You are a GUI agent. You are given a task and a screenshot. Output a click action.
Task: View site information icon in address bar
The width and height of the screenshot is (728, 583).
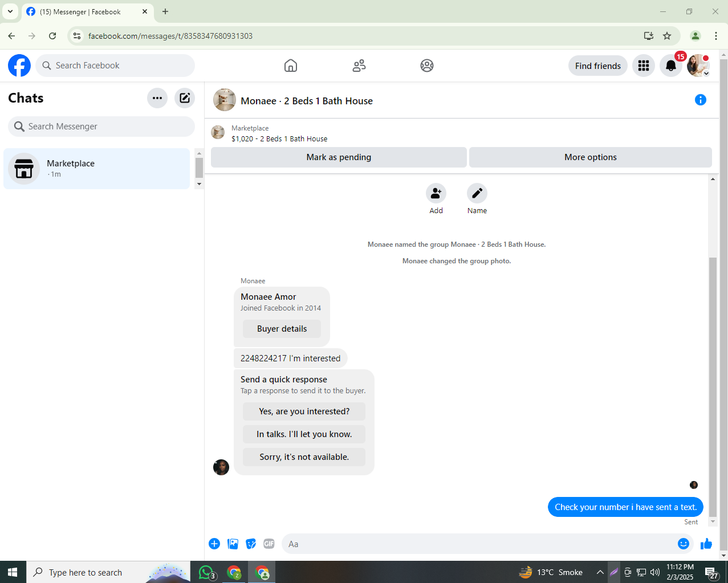77,36
